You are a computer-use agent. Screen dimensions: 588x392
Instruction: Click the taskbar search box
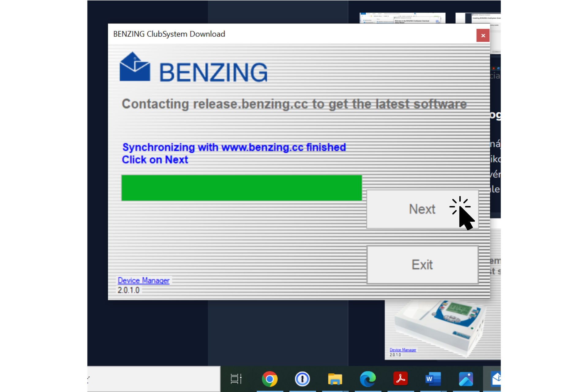[x=153, y=379]
